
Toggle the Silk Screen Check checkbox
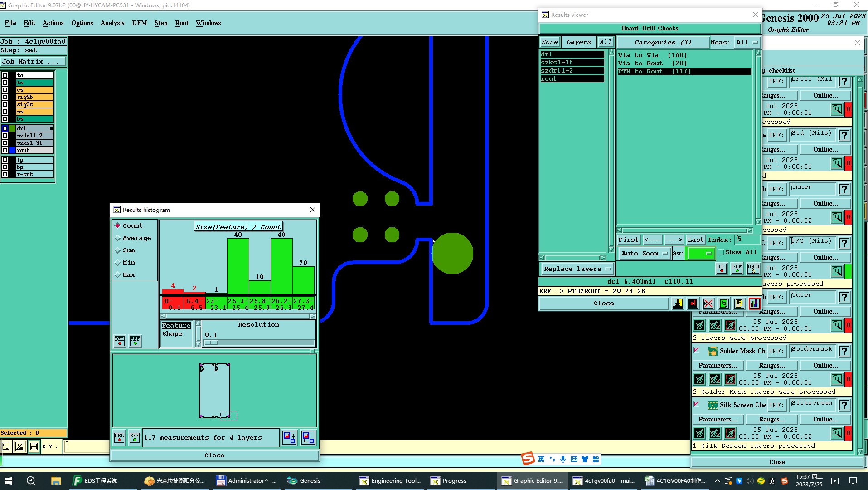tap(697, 404)
